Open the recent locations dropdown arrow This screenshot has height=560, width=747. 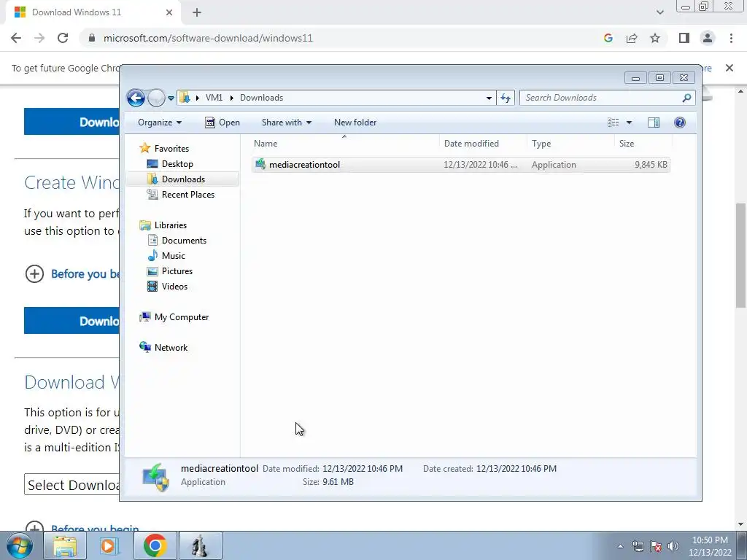[171, 98]
